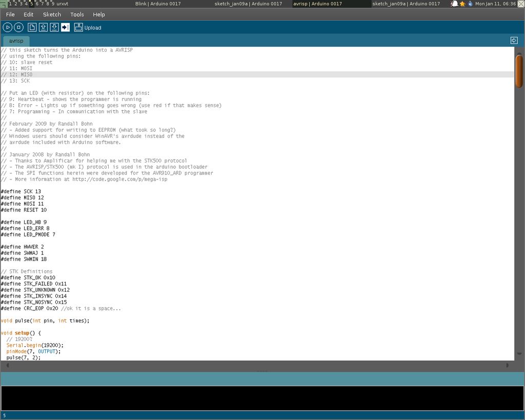Click the line '#define SWMIN 18'
Screen dimensions: 525x420
[x=24, y=259]
